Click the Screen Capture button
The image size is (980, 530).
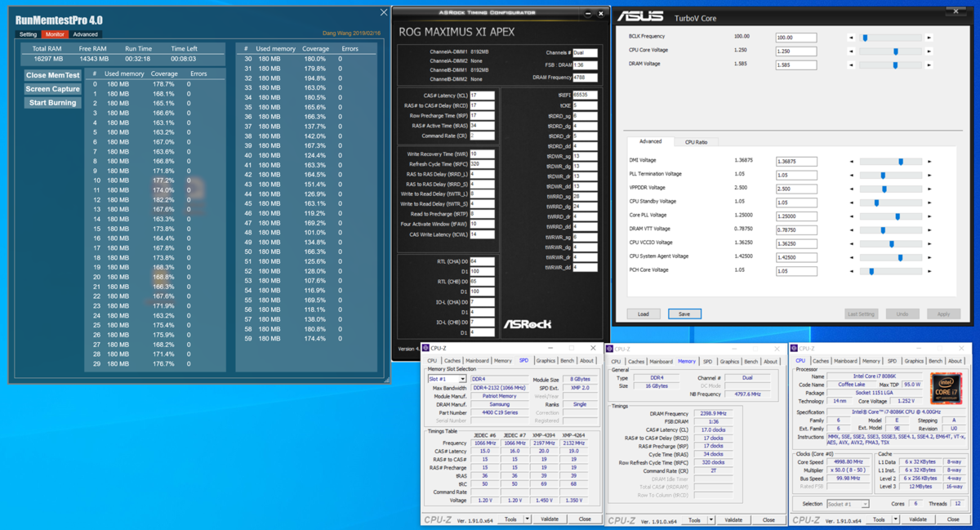click(53, 89)
